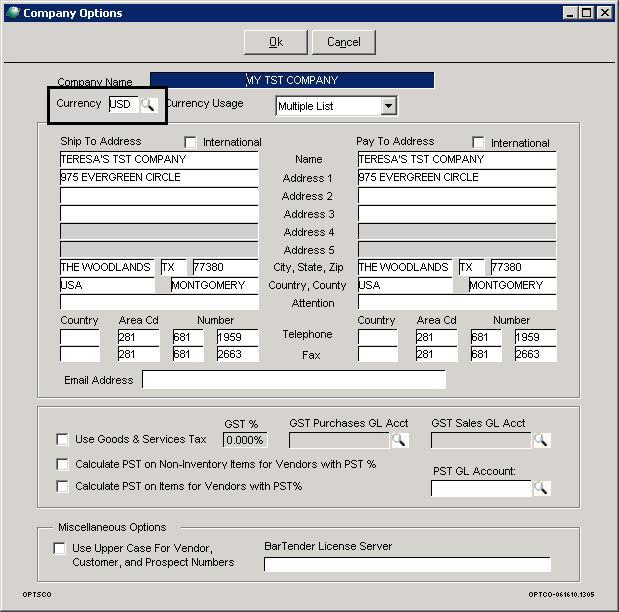Click the Cancel button
The height and width of the screenshot is (612, 619).
click(343, 42)
